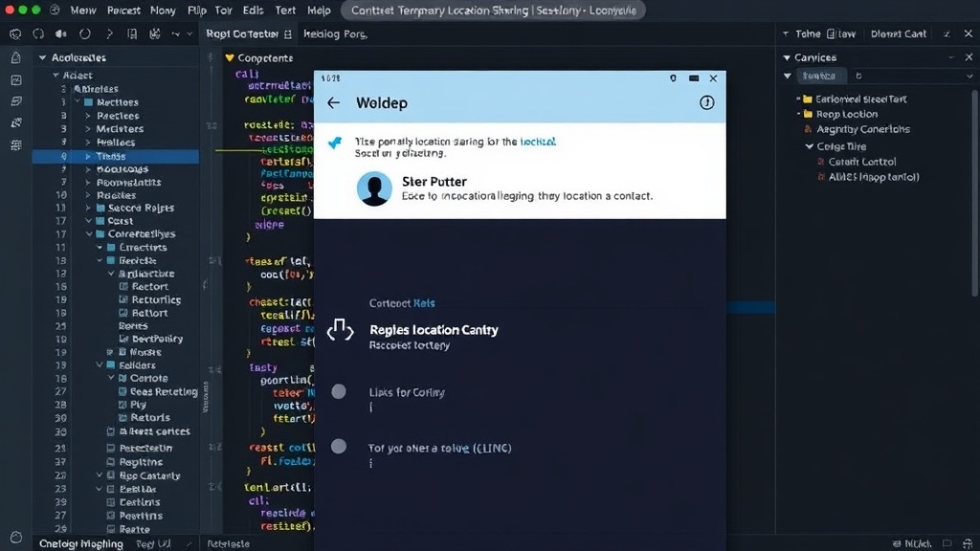This screenshot has width=980, height=551.
Task: Click the Carvices panel vertical scrollbar
Action: (975, 193)
